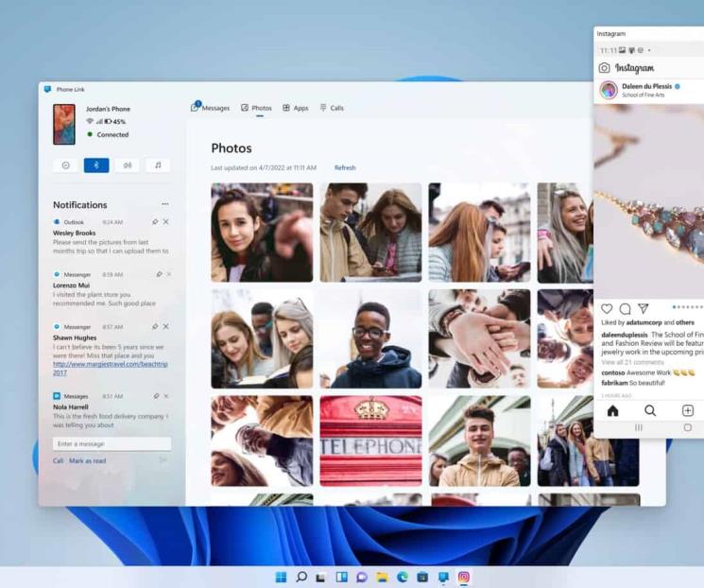The height and width of the screenshot is (588, 704).
Task: Go to the Calls tab
Action: [331, 108]
